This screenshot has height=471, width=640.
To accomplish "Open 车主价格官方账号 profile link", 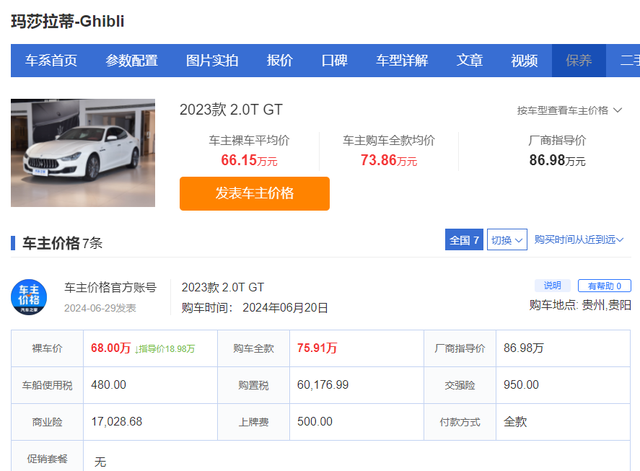I will coord(110,287).
